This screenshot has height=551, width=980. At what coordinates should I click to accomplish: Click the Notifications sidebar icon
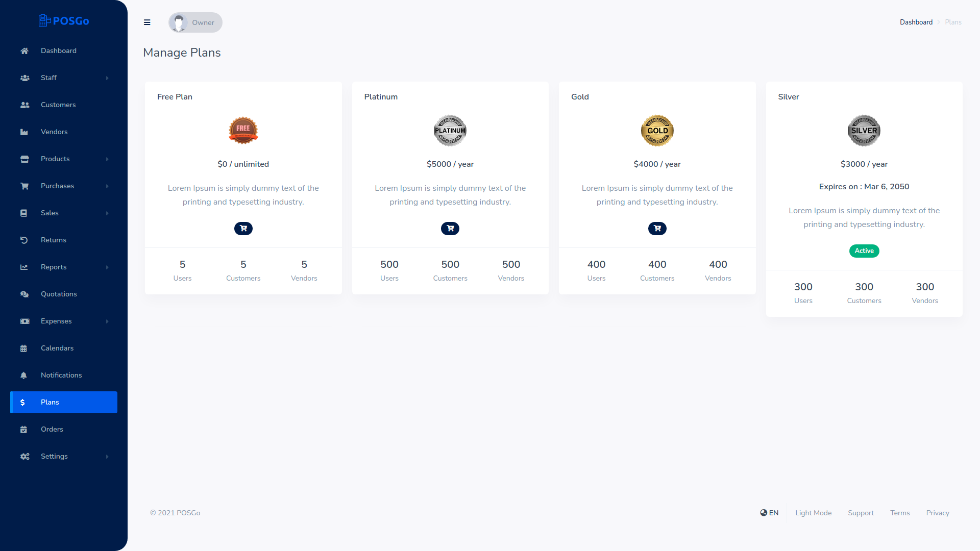point(24,375)
